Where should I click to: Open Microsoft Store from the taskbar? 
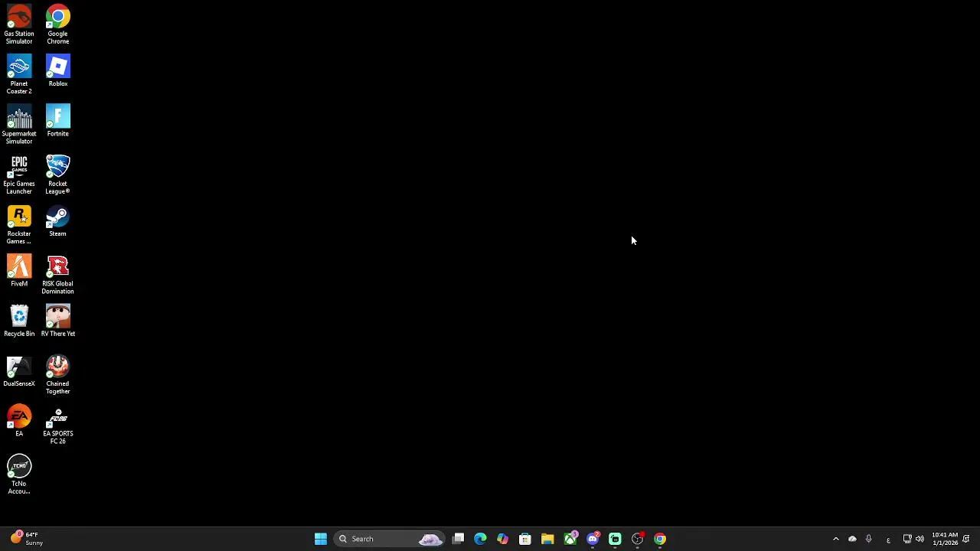coord(525,539)
